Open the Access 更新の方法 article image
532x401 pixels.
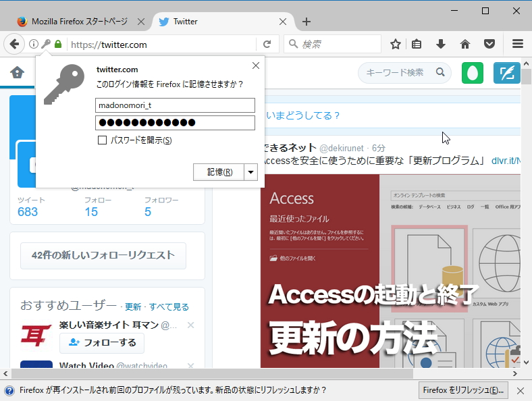pyautogui.click(x=390, y=271)
